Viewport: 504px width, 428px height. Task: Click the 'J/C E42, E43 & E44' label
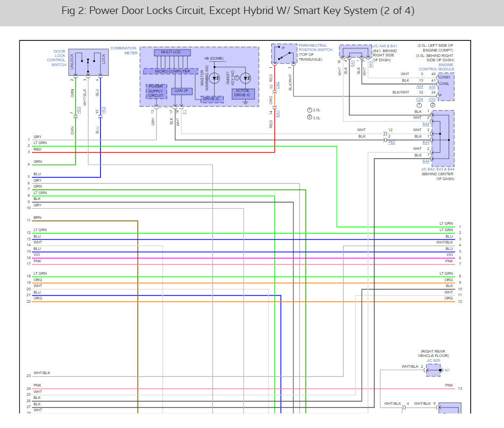pyautogui.click(x=438, y=169)
